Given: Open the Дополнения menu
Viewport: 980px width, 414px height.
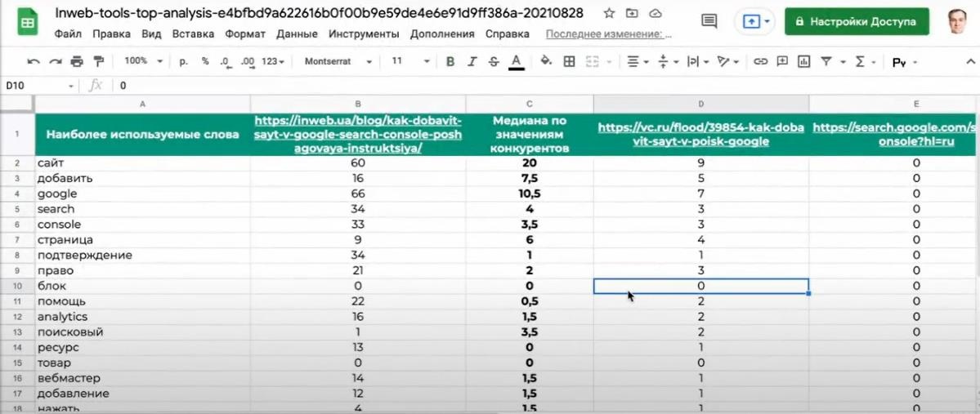Looking at the screenshot, I should pos(442,34).
